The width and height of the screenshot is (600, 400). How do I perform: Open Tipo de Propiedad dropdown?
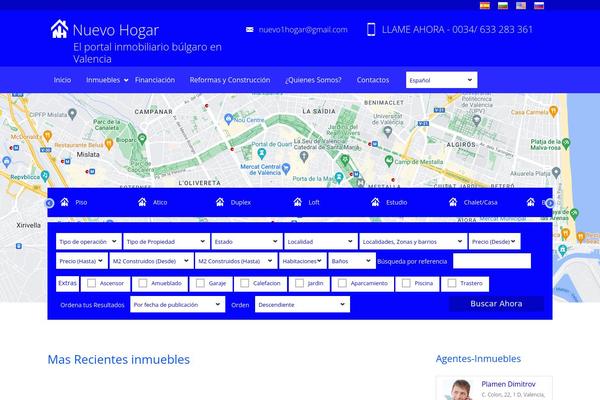pyautogui.click(x=166, y=242)
